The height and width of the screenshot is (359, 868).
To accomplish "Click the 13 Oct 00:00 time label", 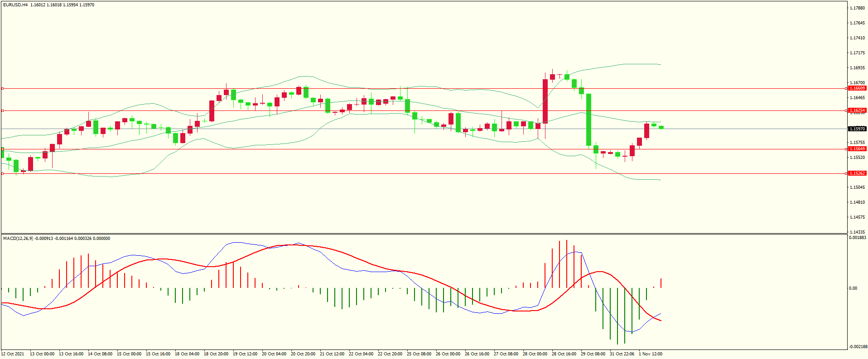I will pyautogui.click(x=42, y=354).
